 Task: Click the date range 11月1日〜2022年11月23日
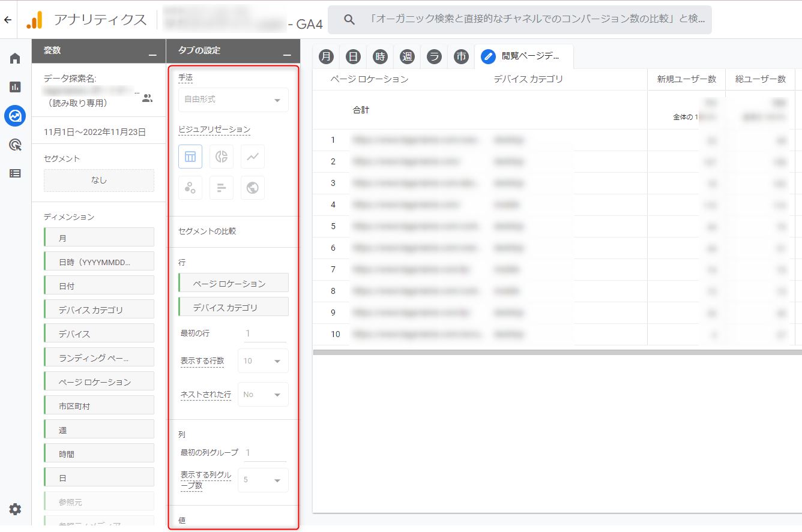(95, 132)
